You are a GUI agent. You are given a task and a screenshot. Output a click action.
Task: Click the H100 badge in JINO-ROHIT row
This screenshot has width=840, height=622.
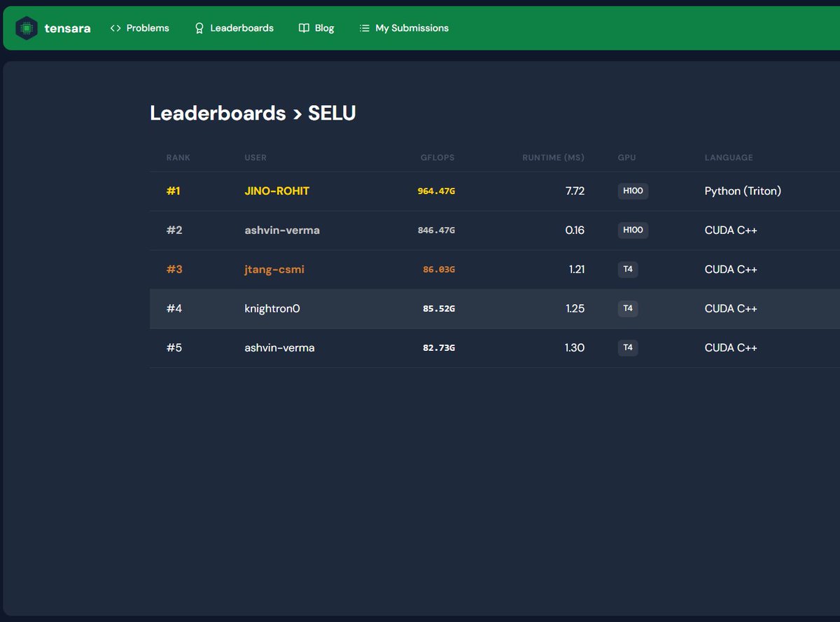[633, 191]
